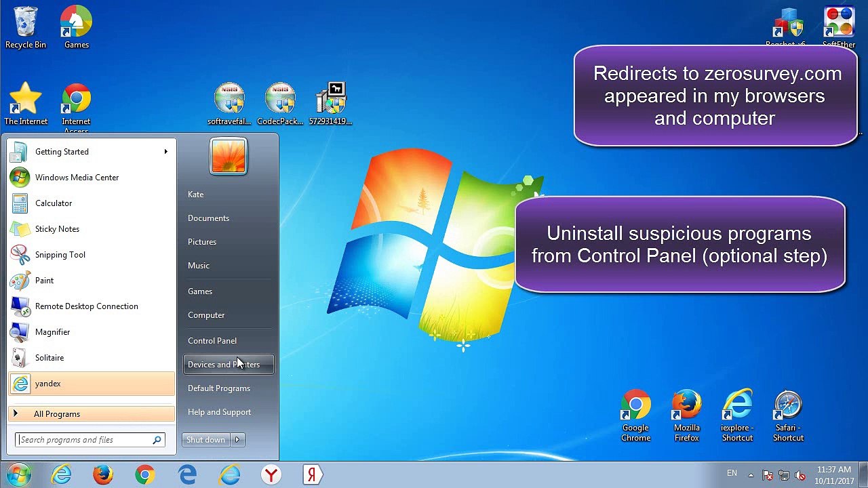Click the user account picture
This screenshot has width=868, height=488.
pyautogui.click(x=229, y=156)
